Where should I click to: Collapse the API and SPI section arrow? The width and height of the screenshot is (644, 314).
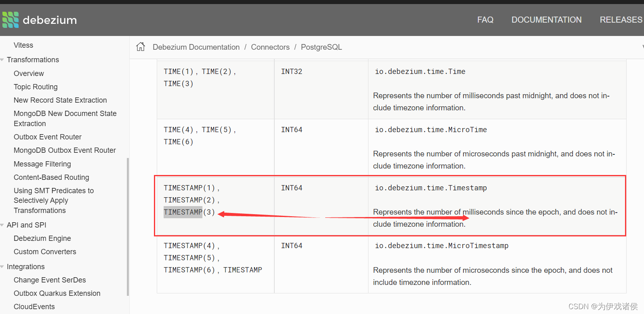coord(2,225)
